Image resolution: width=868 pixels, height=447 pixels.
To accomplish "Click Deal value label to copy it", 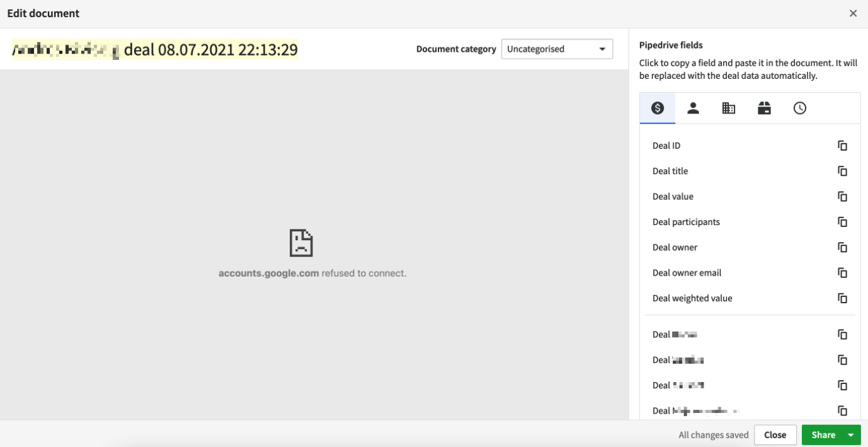I will (673, 196).
